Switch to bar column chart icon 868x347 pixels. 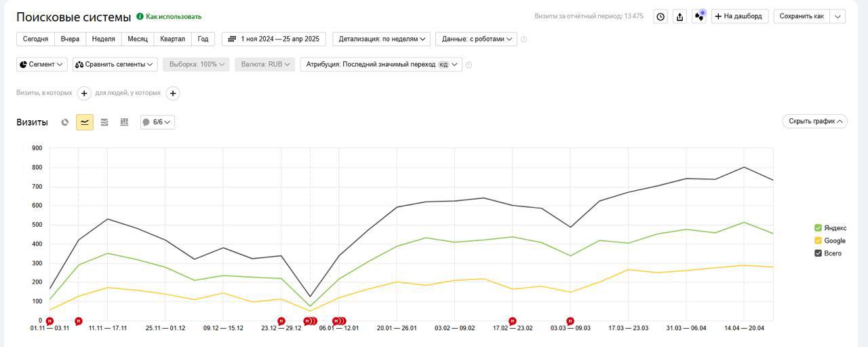[x=124, y=122]
